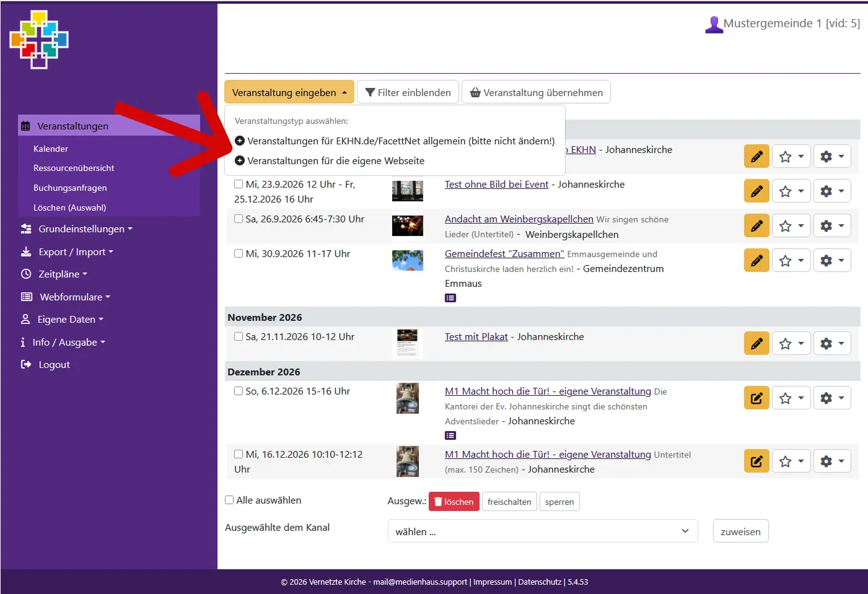Image resolution: width=868 pixels, height=594 pixels.
Task: Open Kalender in the sidebar
Action: pyautogui.click(x=51, y=149)
